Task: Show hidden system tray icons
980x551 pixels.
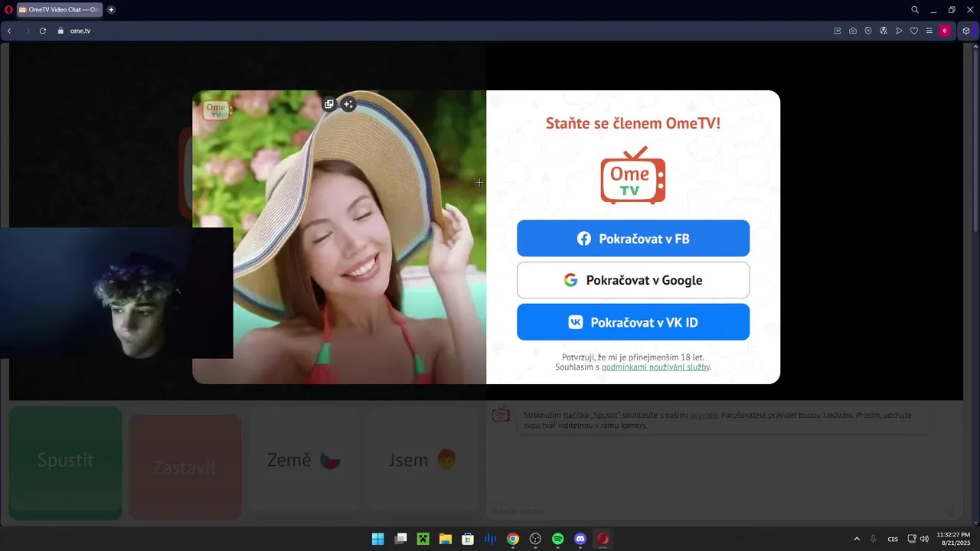Action: click(x=857, y=539)
